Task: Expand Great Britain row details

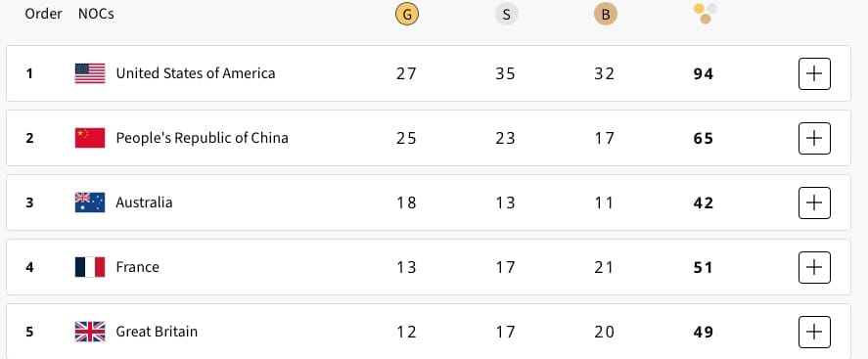Action: 814,332
